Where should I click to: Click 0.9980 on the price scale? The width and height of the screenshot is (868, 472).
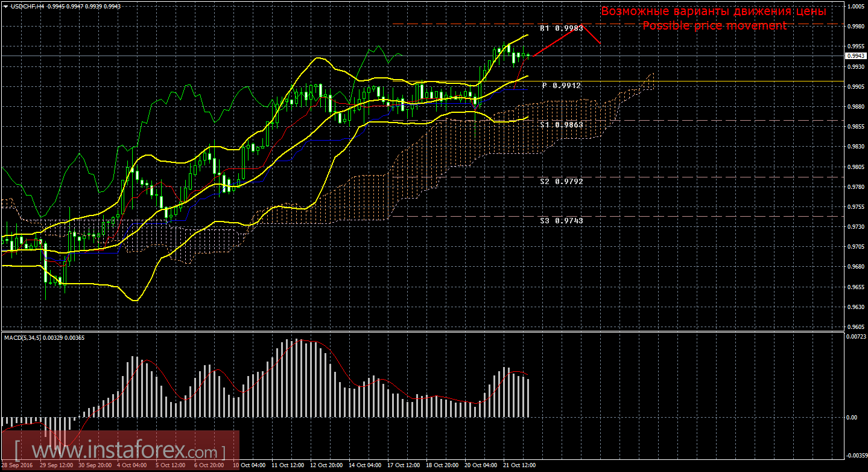tap(857, 27)
